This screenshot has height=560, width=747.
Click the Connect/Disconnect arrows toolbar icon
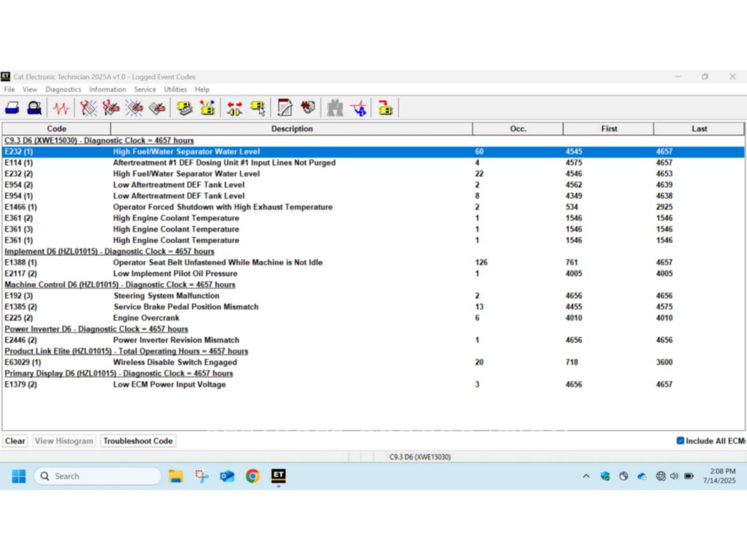point(234,108)
